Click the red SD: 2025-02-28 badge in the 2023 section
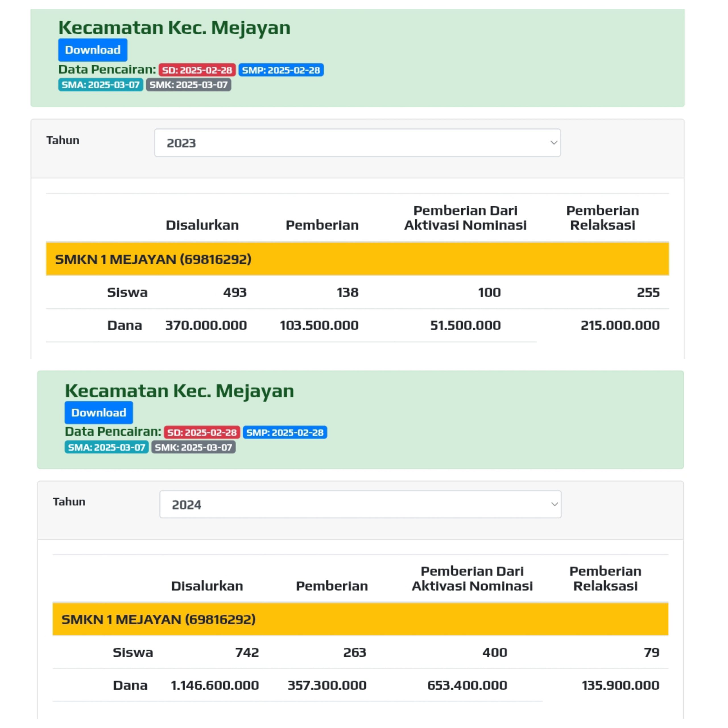This screenshot has height=728, width=728. point(197,70)
